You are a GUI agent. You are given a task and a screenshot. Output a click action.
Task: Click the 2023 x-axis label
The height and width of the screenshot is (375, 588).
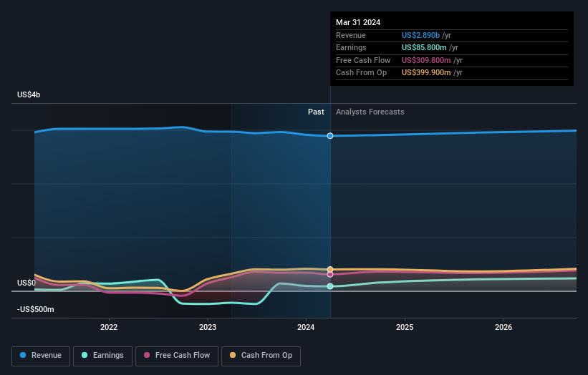tap(208, 328)
